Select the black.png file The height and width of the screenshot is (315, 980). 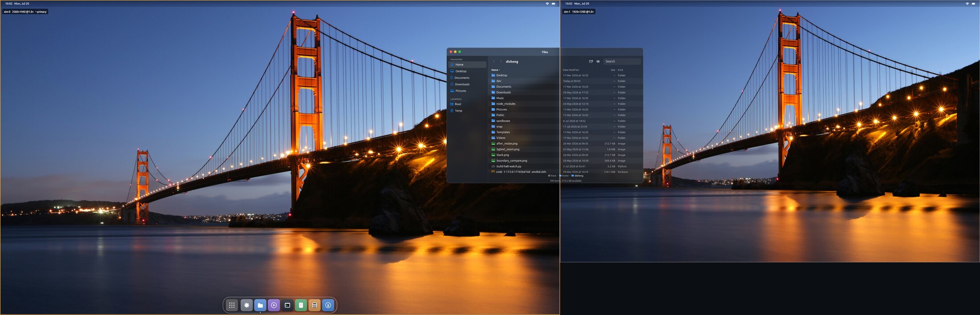pos(566,155)
